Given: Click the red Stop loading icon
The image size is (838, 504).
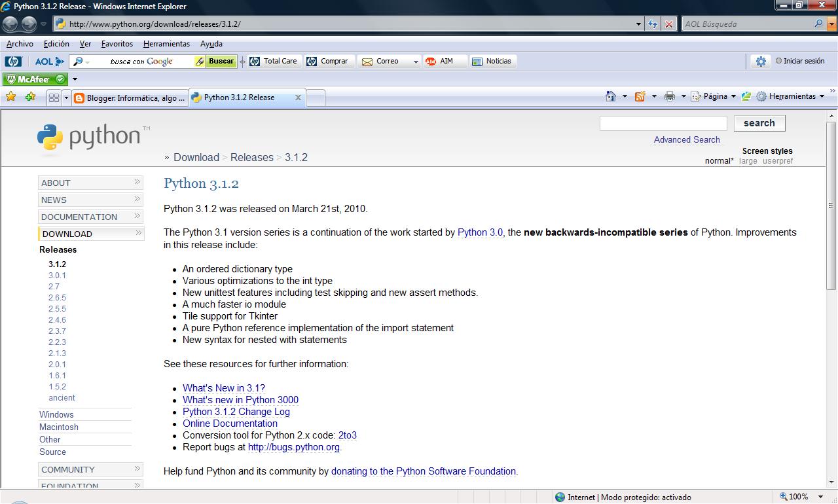Looking at the screenshot, I should click(668, 24).
